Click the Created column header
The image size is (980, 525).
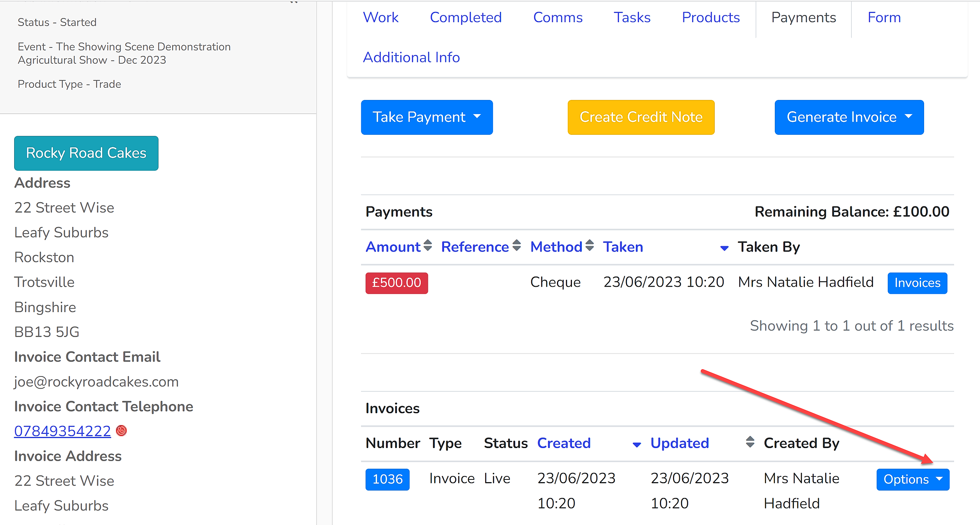(x=564, y=443)
